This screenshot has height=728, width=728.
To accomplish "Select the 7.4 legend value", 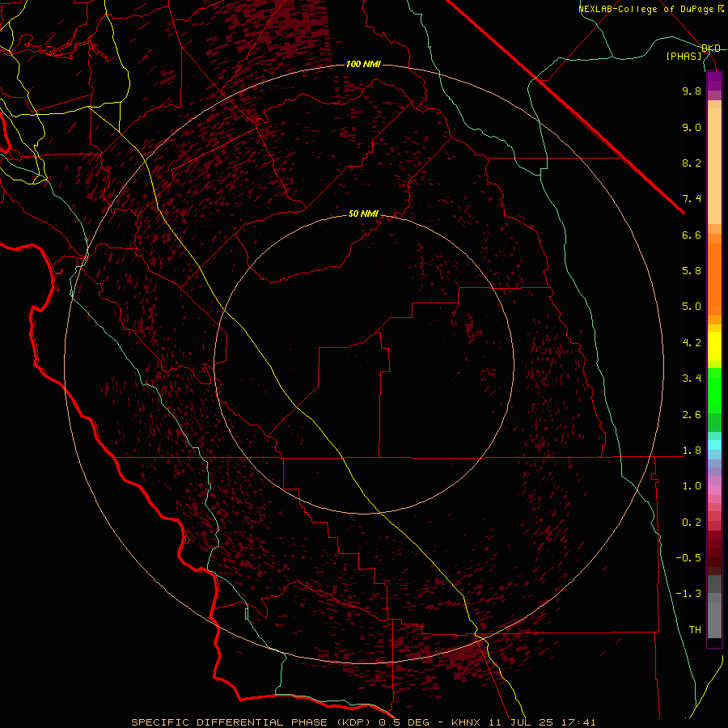I will (692, 199).
